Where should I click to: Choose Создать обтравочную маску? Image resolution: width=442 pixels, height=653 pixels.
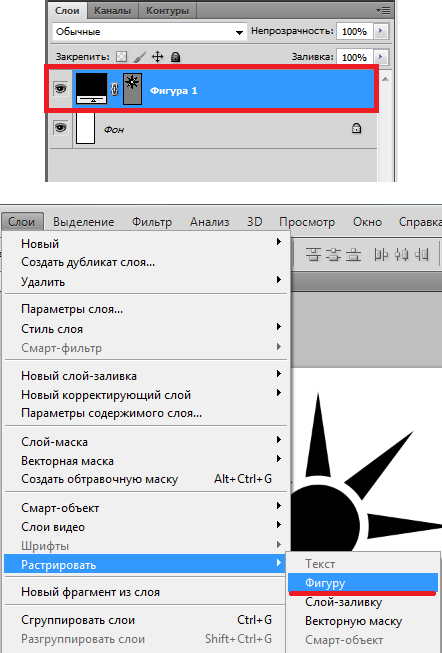(146, 479)
